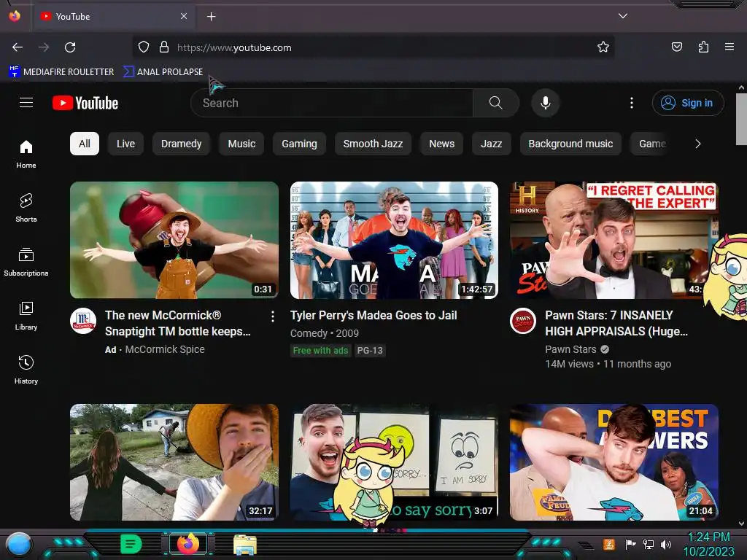
Task: Click the search magnifier button
Action: 495,103
